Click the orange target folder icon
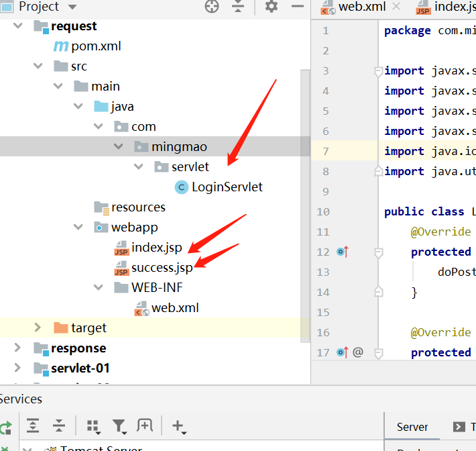This screenshot has height=451, width=476. pos(61,328)
